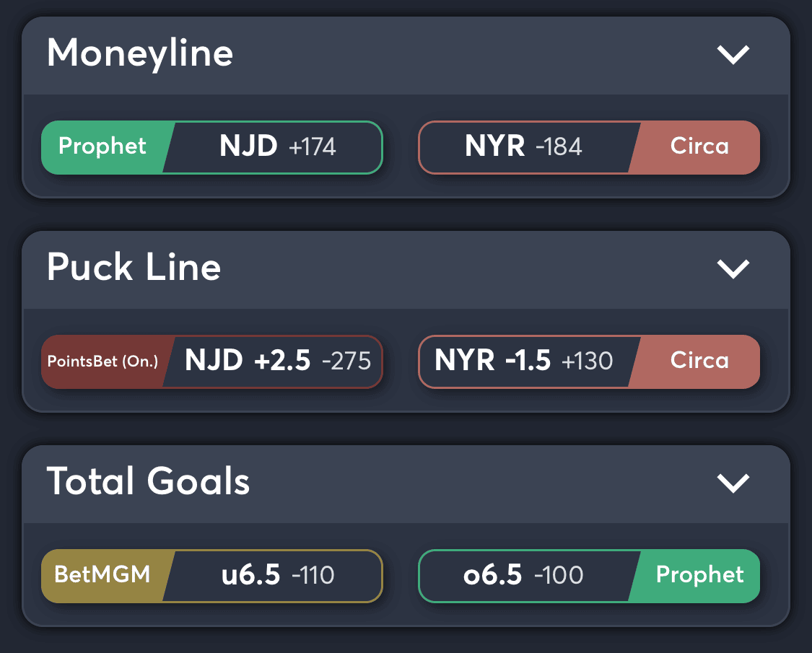812x653 pixels.
Task: Click the red Circa badge in Puck Line section
Action: (699, 361)
